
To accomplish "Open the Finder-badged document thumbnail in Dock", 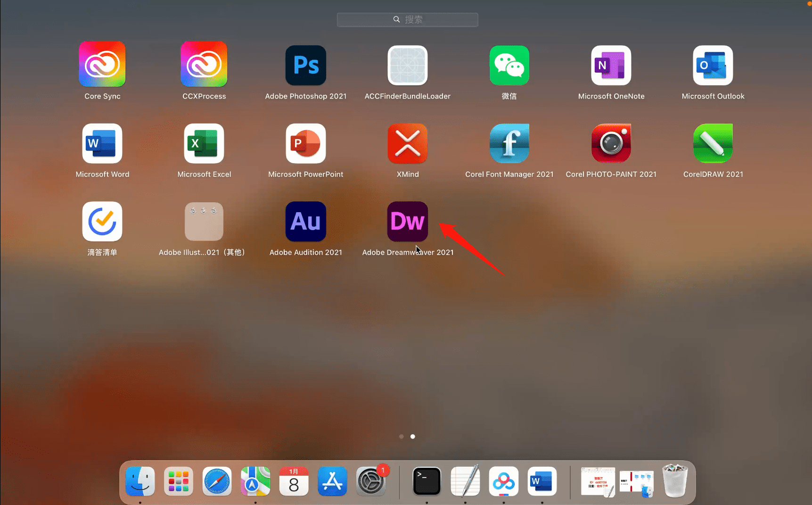I will coord(637,484).
